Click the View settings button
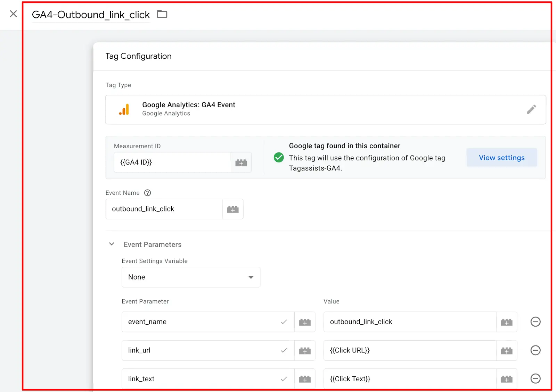556x392 pixels. click(x=501, y=158)
